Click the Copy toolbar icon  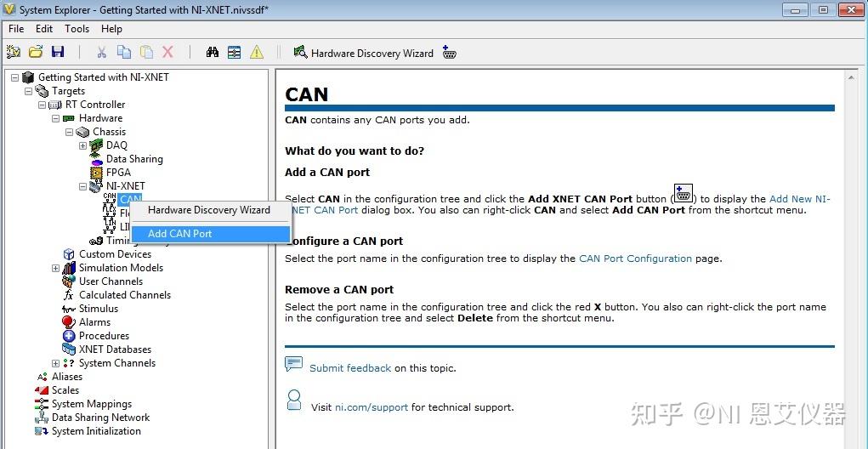pos(124,52)
